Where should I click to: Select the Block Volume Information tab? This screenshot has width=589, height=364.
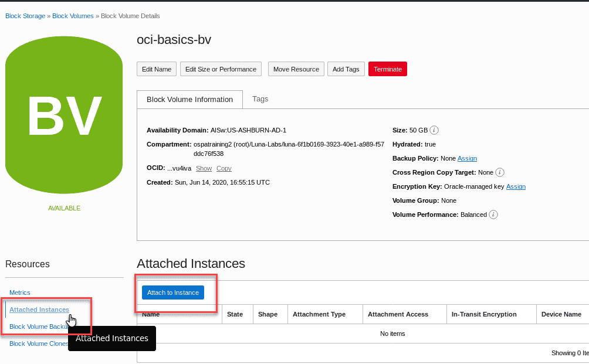point(189,99)
